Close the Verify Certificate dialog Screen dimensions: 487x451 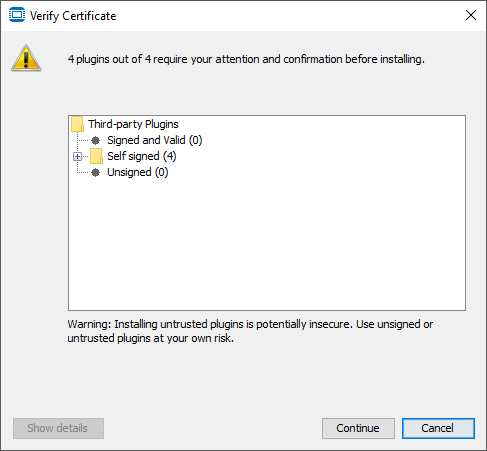click(x=471, y=15)
